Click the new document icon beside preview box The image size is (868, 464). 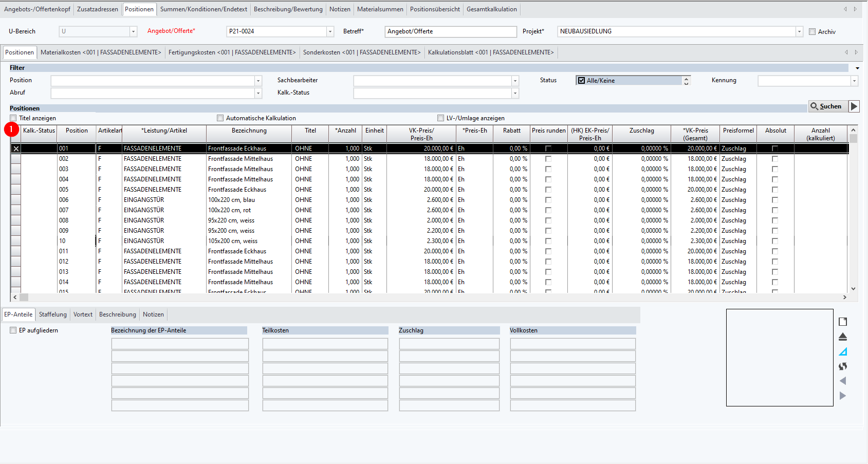(x=843, y=322)
